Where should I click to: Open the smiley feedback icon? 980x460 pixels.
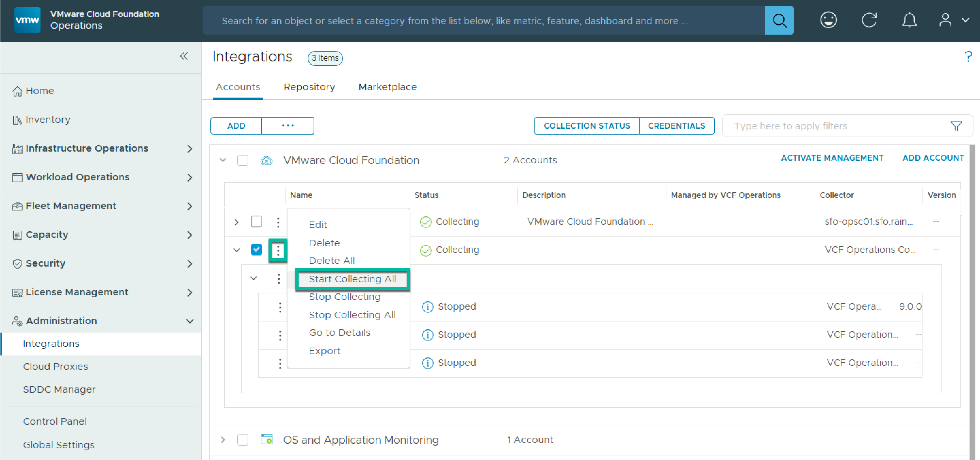(x=828, y=21)
